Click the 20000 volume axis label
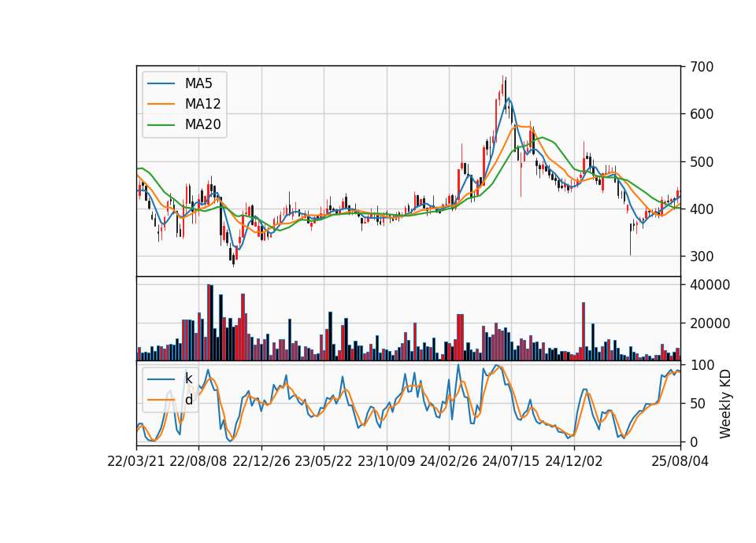This screenshot has height=543, width=756. tap(710, 323)
